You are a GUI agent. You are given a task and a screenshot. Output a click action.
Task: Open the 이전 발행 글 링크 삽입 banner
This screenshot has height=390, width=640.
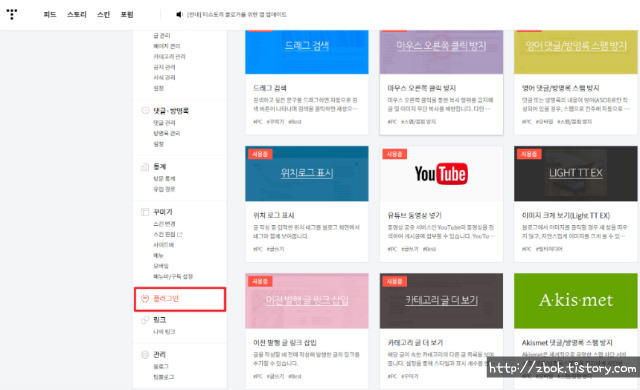[307, 301]
